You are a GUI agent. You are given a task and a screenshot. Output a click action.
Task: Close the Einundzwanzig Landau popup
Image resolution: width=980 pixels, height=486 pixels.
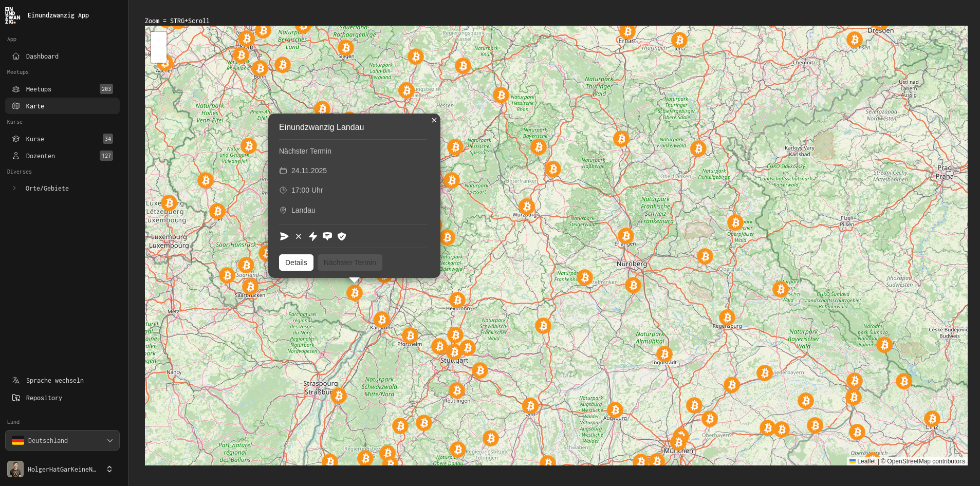[x=434, y=120]
